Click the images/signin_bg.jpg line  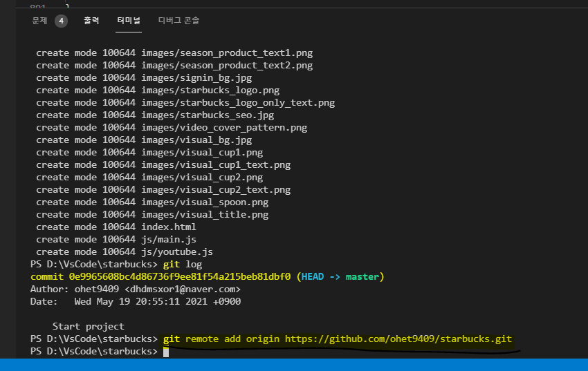144,78
